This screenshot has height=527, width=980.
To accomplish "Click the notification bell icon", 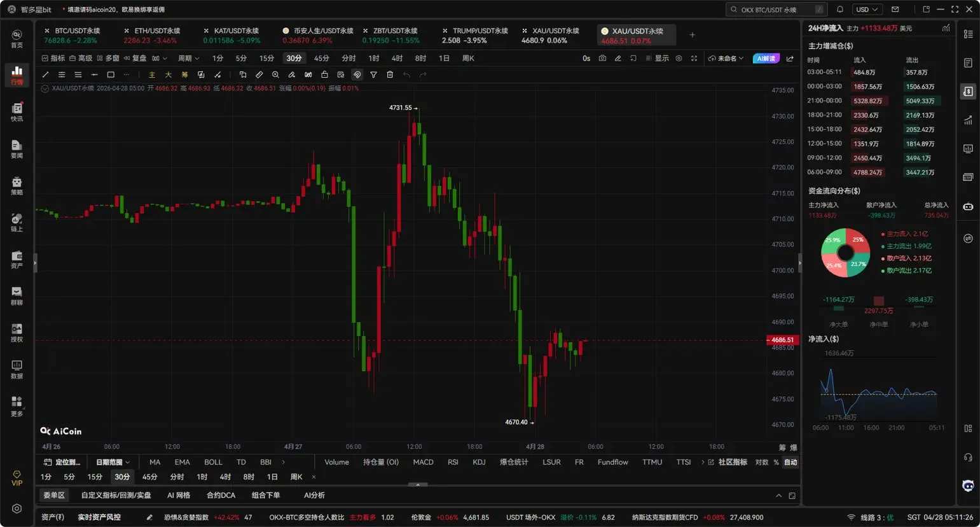I will (x=839, y=10).
